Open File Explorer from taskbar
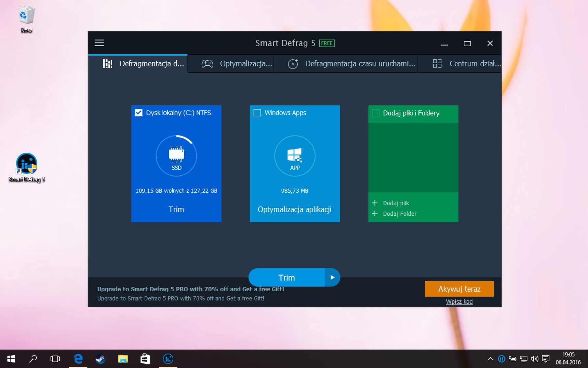 point(123,359)
